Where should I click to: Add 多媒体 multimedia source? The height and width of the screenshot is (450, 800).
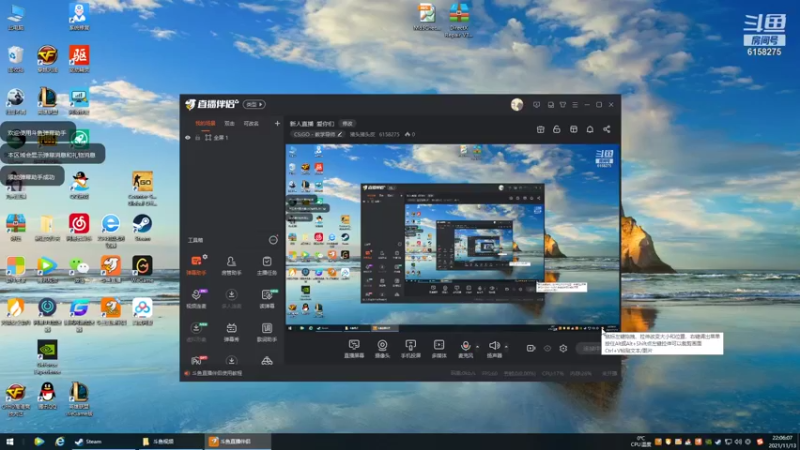coord(439,349)
